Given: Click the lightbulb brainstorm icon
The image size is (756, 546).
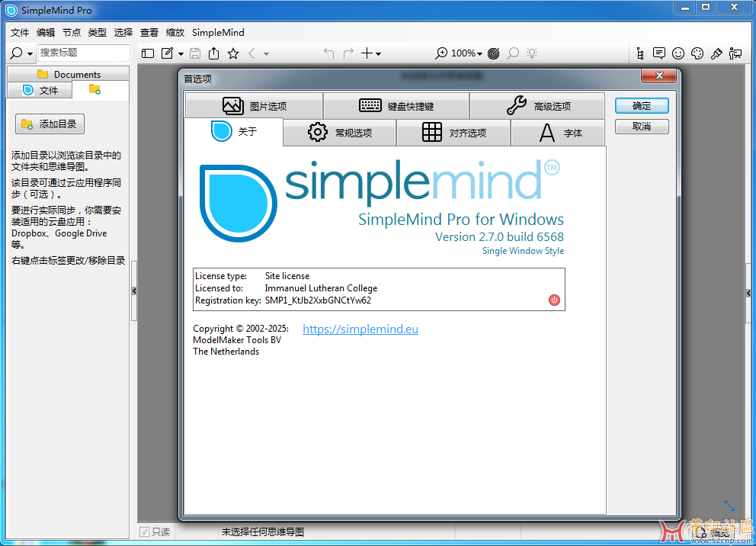Looking at the screenshot, I should pos(532,53).
